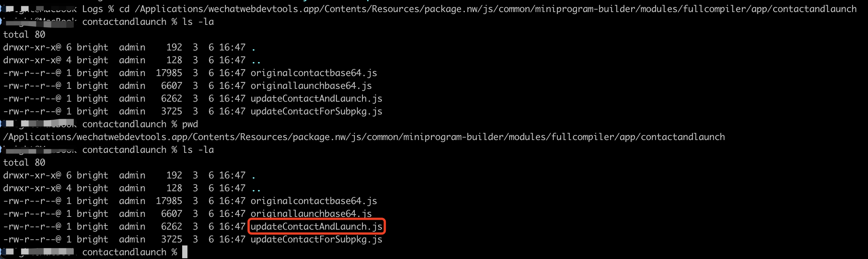Click the first originallaunchbase64.js filename

point(311,86)
